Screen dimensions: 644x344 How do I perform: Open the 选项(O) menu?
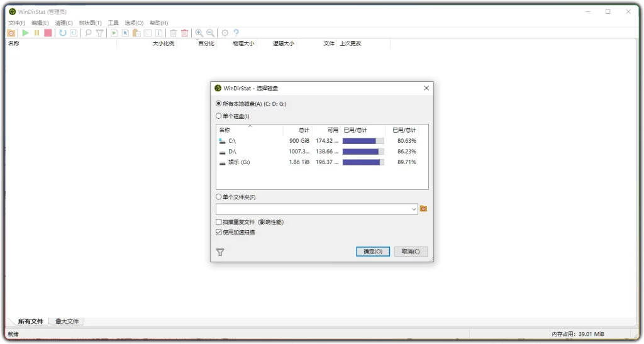tap(135, 23)
